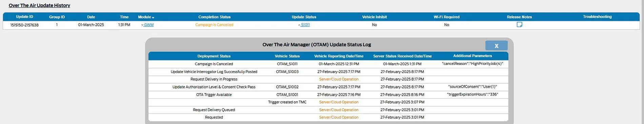Select update ID 1515150-2157638 cell
Viewport: 644px width, 124px height.
click(x=24, y=25)
